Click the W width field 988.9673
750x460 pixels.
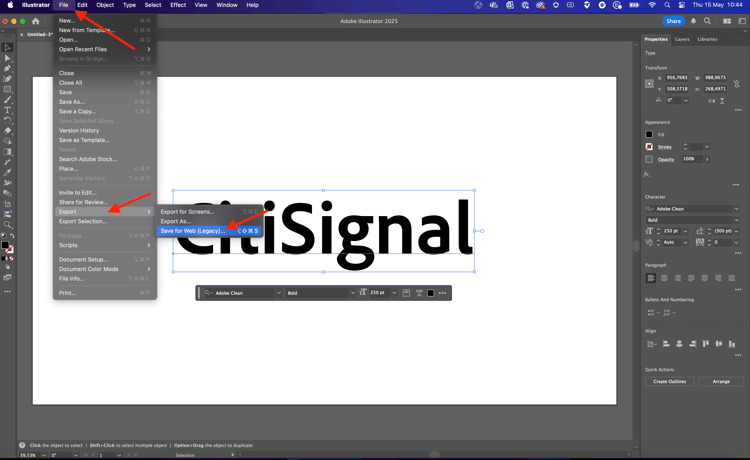click(715, 77)
